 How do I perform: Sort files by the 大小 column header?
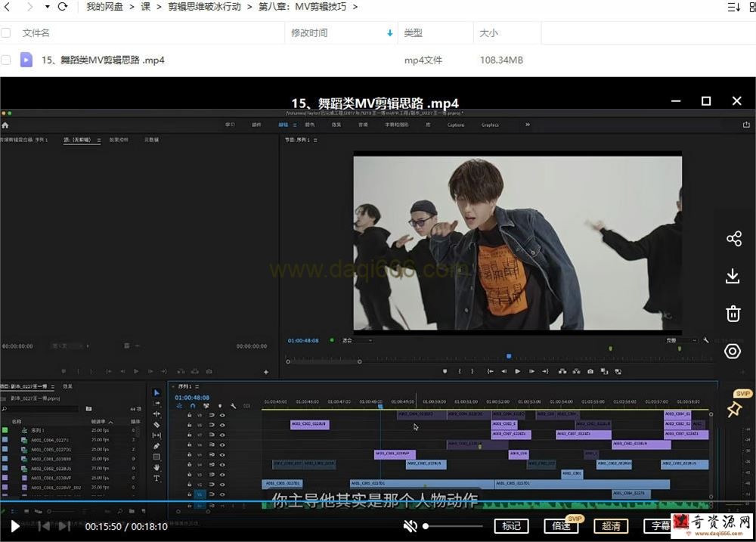tap(488, 33)
